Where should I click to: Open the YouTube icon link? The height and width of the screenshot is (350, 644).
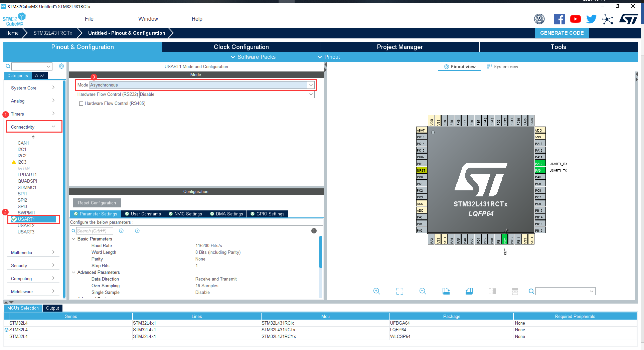(x=575, y=19)
